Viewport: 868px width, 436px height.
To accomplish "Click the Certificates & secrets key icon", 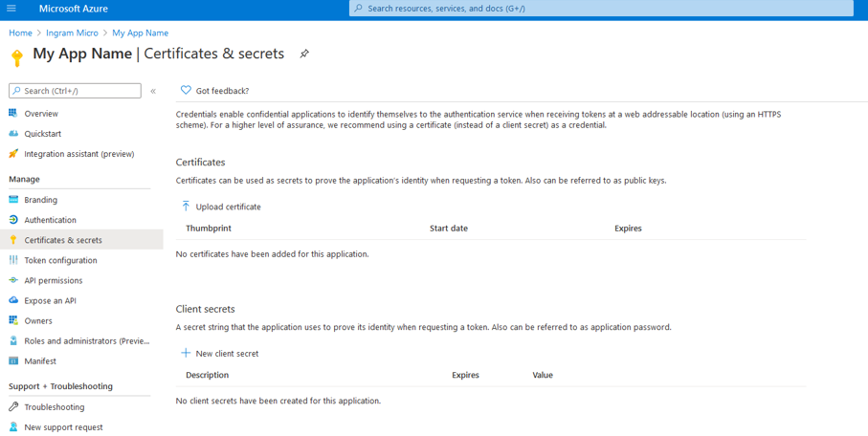I will [x=13, y=240].
